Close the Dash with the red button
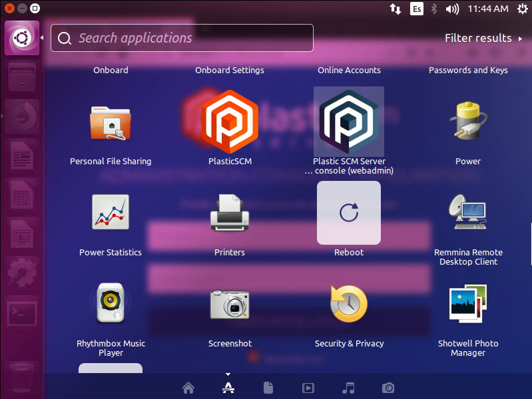Screen dimensions: 532x399 point(9,8)
